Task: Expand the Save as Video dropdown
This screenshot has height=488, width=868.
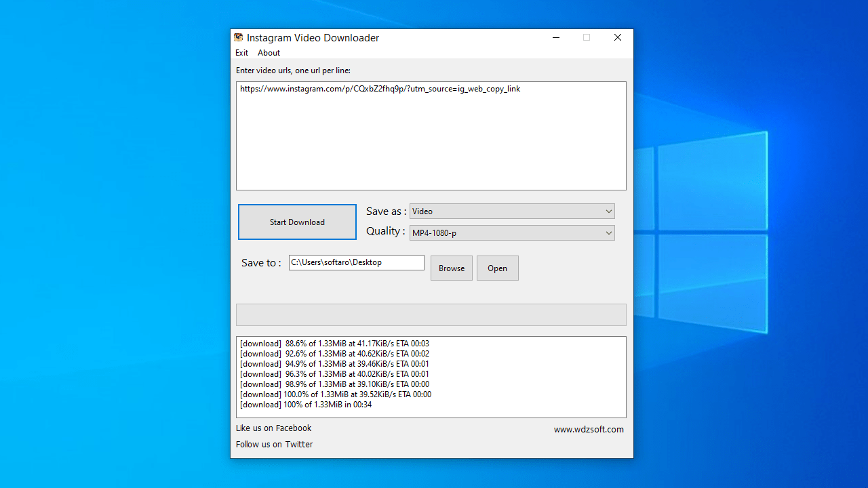Action: tap(512, 211)
